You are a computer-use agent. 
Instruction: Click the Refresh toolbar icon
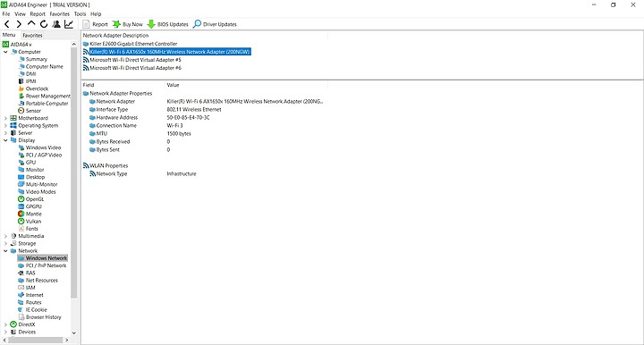click(x=44, y=24)
